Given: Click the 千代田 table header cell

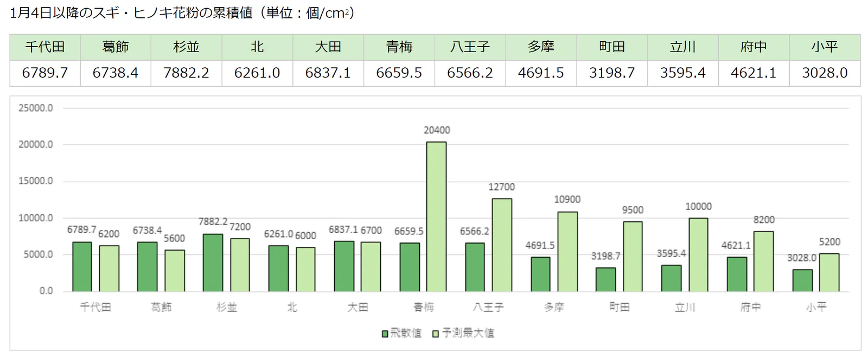Looking at the screenshot, I should [45, 47].
